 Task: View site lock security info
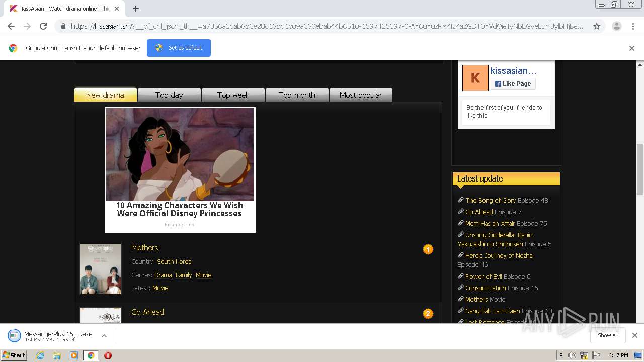63,26
